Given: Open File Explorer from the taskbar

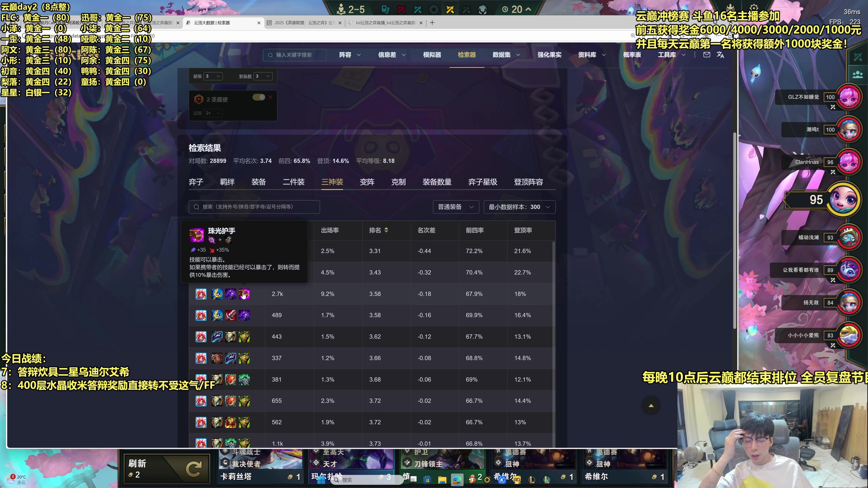Looking at the screenshot, I should pyautogui.click(x=442, y=480).
